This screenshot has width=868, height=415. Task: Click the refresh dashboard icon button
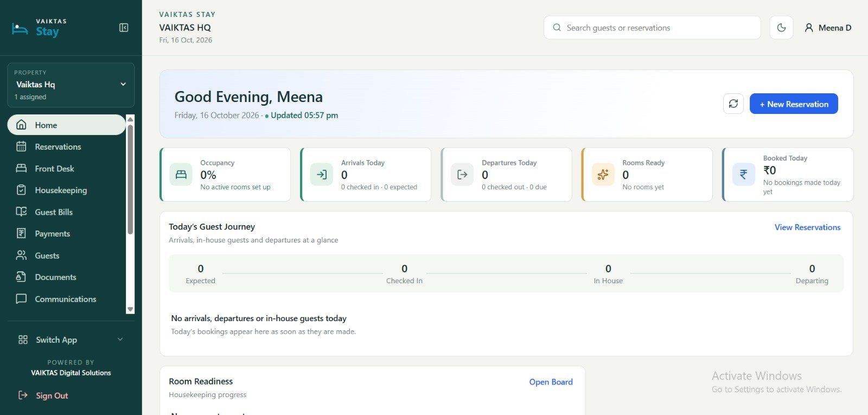[x=733, y=104]
